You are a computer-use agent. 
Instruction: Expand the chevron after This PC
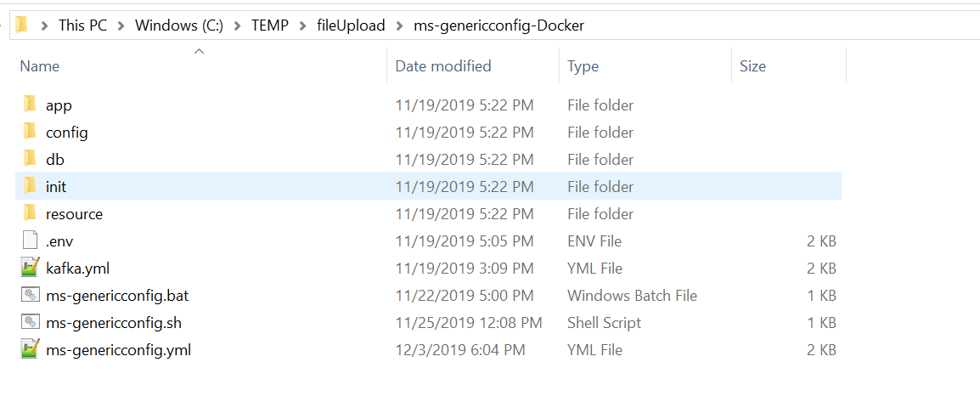click(121, 25)
